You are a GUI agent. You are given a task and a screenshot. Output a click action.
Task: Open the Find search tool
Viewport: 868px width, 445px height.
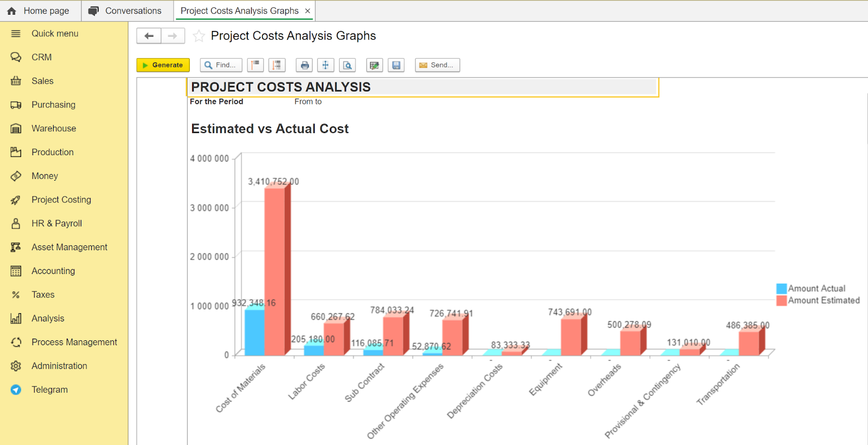pyautogui.click(x=221, y=65)
